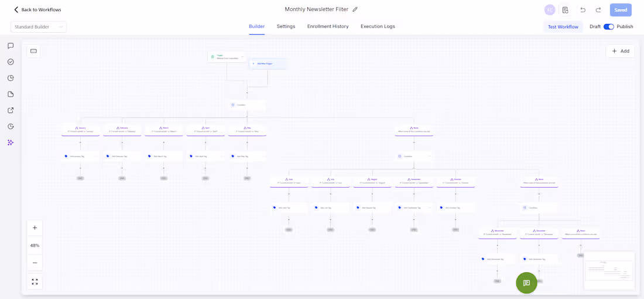
Task: Redo the last change
Action: point(598,10)
